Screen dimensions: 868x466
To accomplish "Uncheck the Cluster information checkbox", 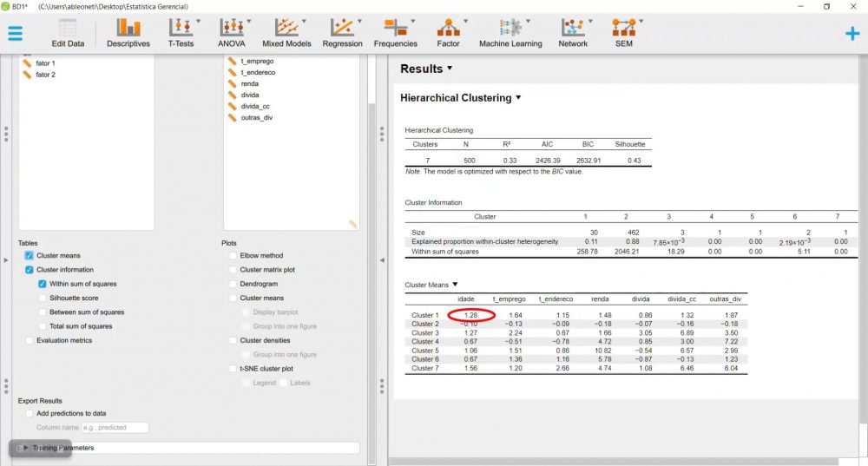I will [29, 270].
